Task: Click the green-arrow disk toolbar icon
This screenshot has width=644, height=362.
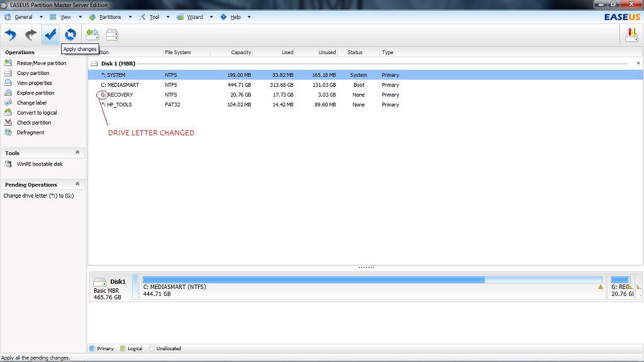Action: (x=92, y=35)
